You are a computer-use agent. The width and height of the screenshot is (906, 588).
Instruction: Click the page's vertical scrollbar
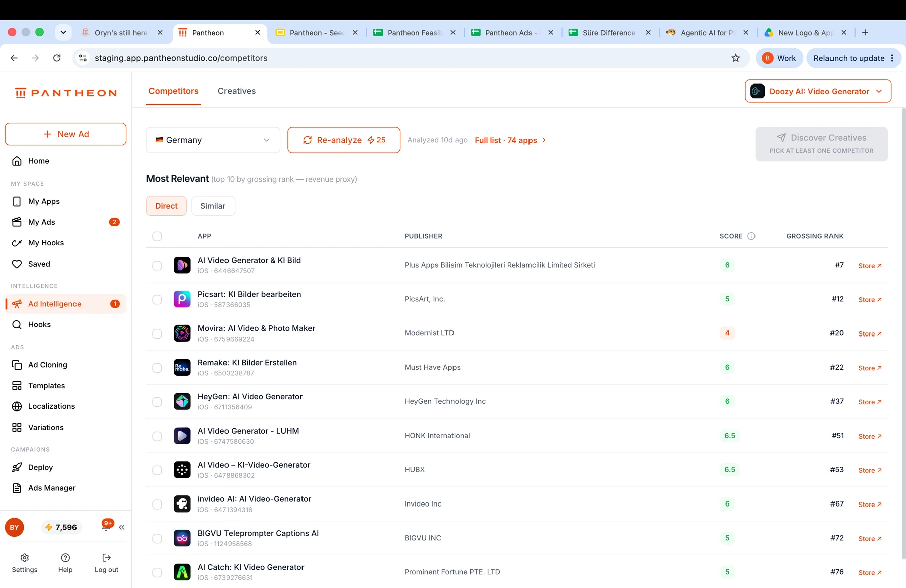903,332
